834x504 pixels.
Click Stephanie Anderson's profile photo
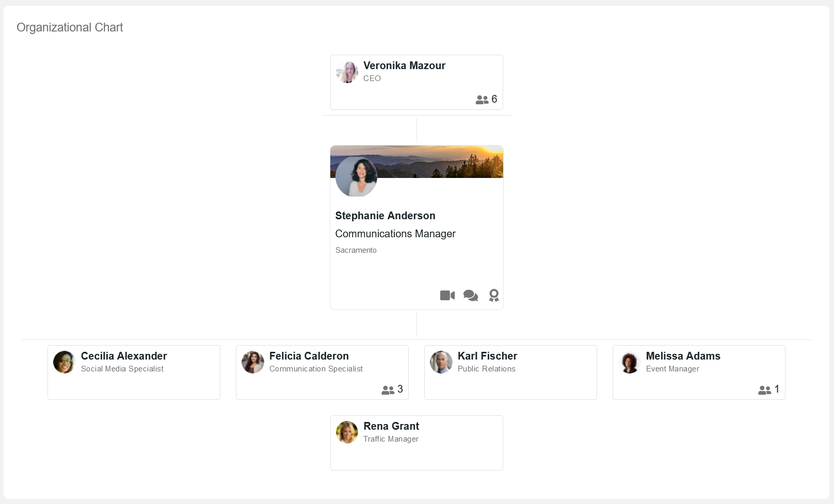point(356,176)
